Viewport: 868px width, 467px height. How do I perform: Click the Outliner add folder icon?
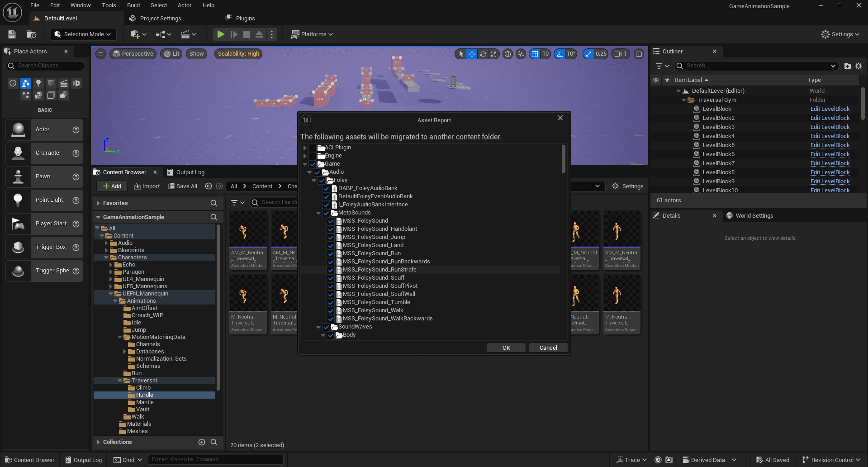click(847, 66)
